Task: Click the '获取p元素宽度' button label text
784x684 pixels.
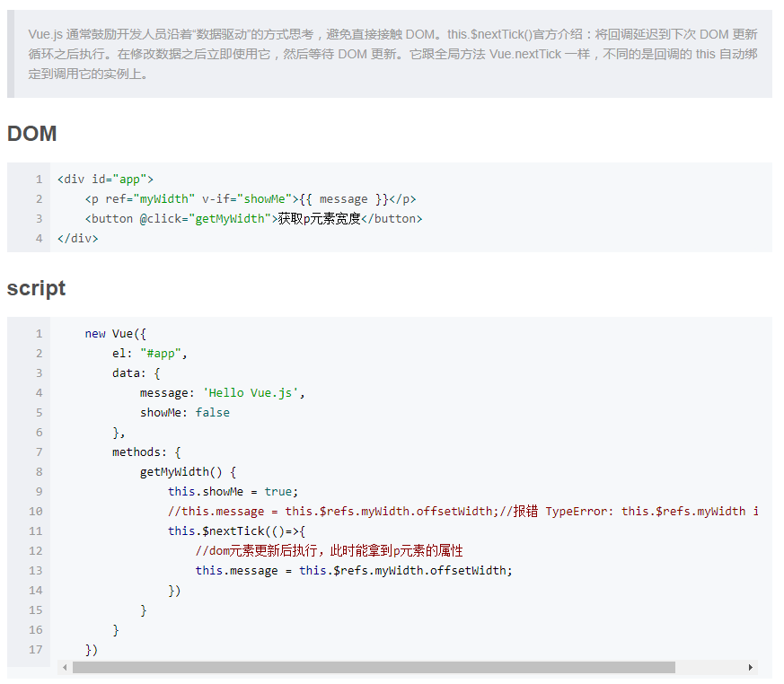Action: coord(319,219)
